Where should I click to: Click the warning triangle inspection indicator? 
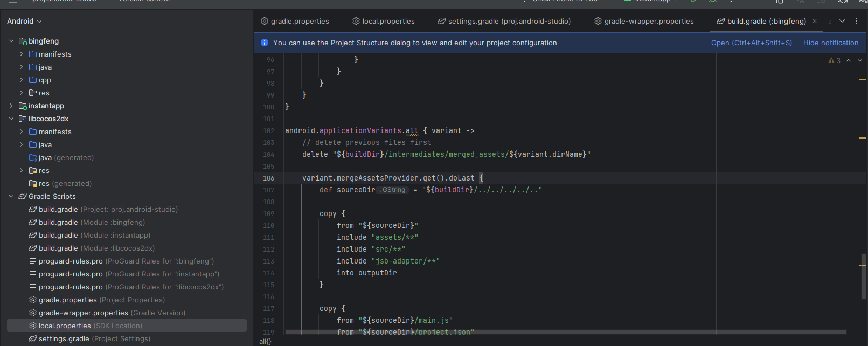tap(831, 60)
